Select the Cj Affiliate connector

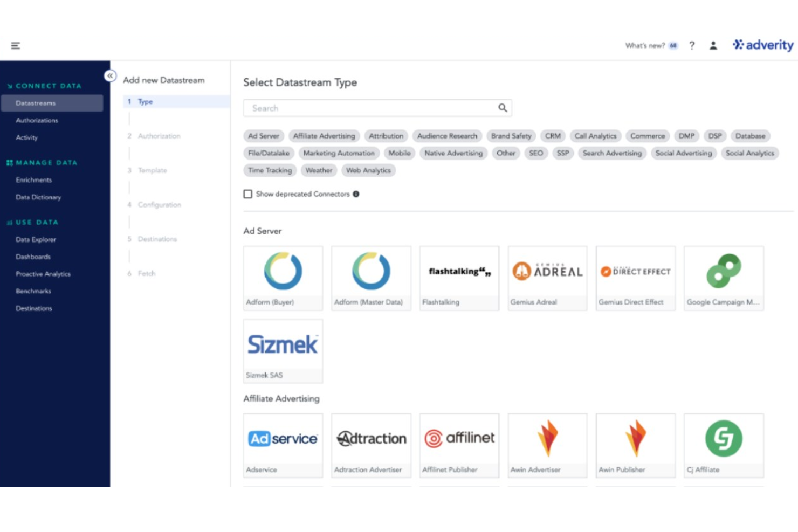(x=724, y=446)
